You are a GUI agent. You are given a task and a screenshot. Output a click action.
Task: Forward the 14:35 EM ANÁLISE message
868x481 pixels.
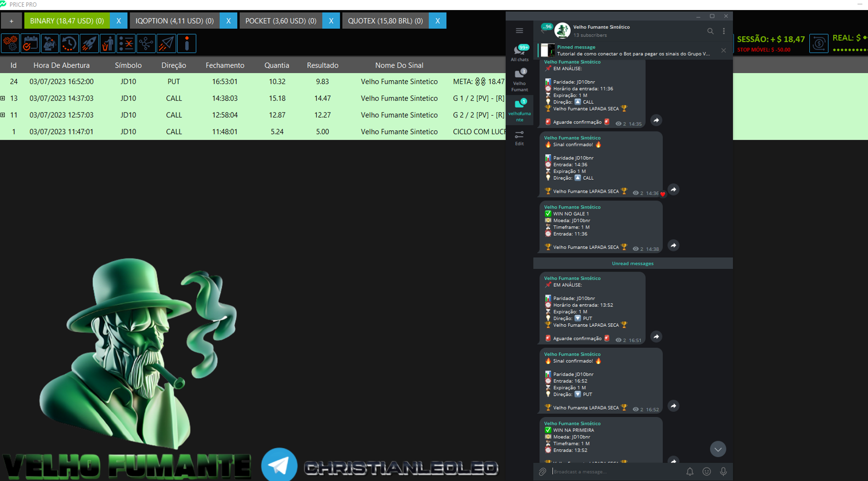coord(656,120)
